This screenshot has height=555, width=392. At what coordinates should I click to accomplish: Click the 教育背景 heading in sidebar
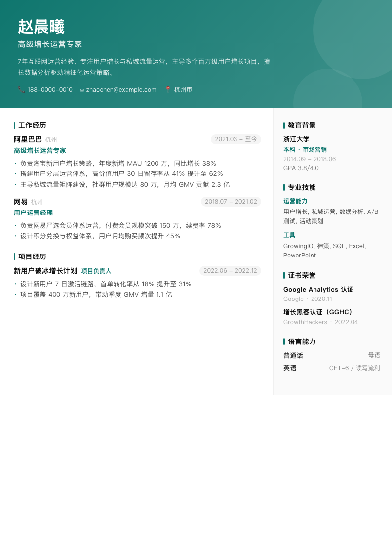[x=302, y=126]
